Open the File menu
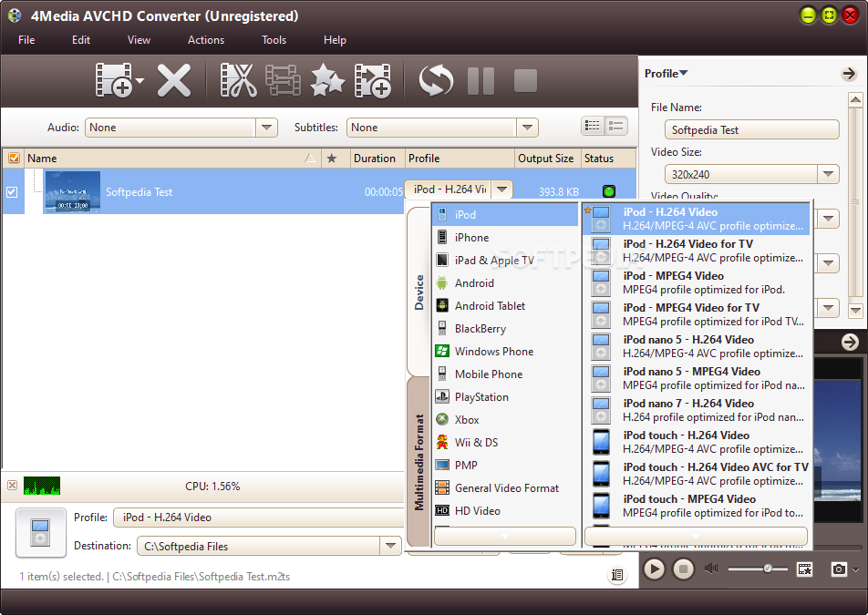The image size is (868, 615). point(26,40)
